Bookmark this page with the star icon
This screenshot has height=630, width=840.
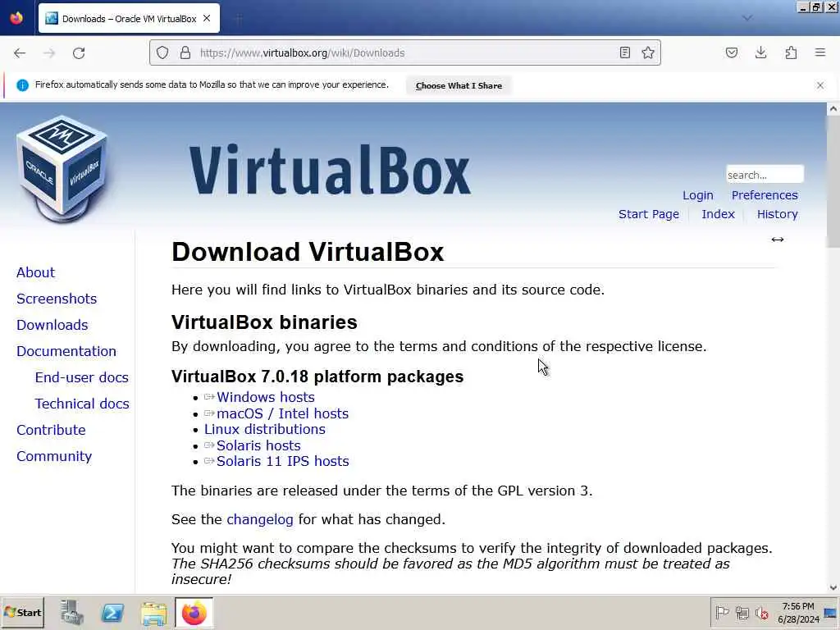648,52
